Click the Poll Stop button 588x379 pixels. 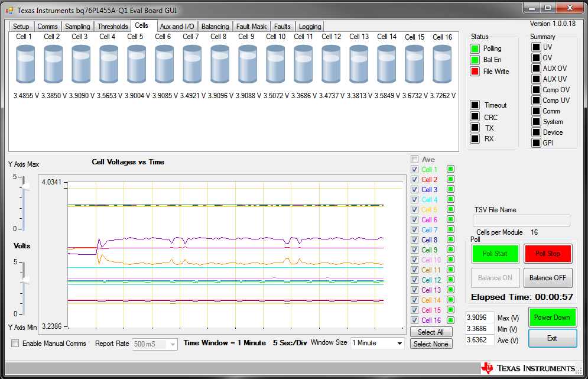(547, 254)
